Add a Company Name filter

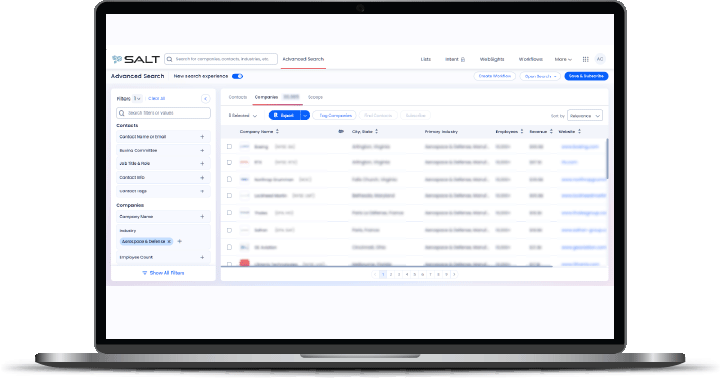click(x=202, y=217)
